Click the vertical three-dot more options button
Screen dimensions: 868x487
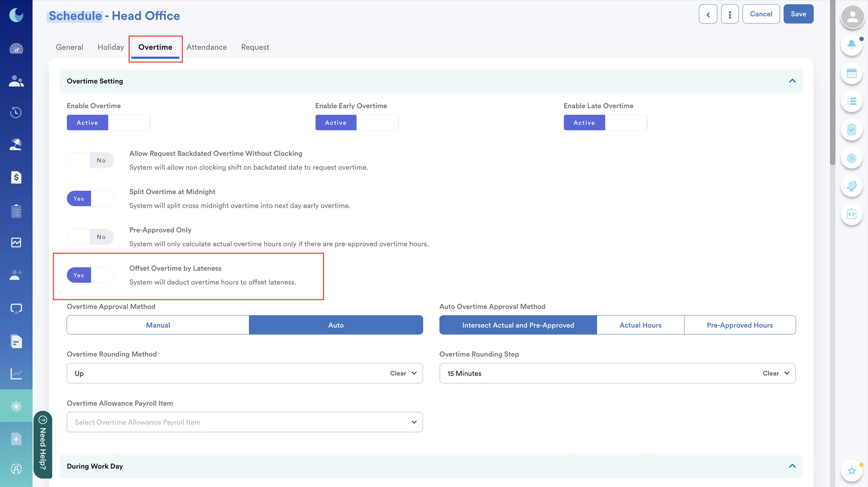pyautogui.click(x=729, y=14)
